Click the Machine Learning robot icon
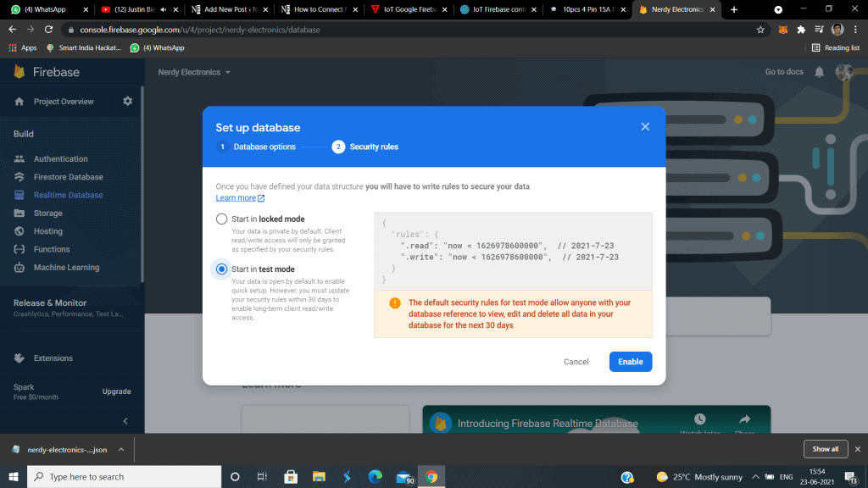 pyautogui.click(x=19, y=267)
